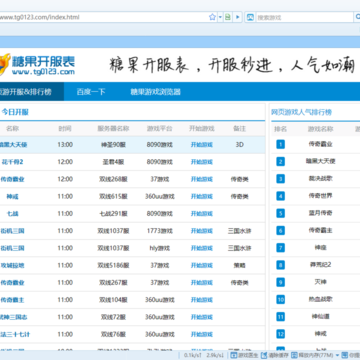The width and height of the screenshot is (360, 360).
Task: Click the 糖果开服表 site logo
Action: click(x=37, y=65)
